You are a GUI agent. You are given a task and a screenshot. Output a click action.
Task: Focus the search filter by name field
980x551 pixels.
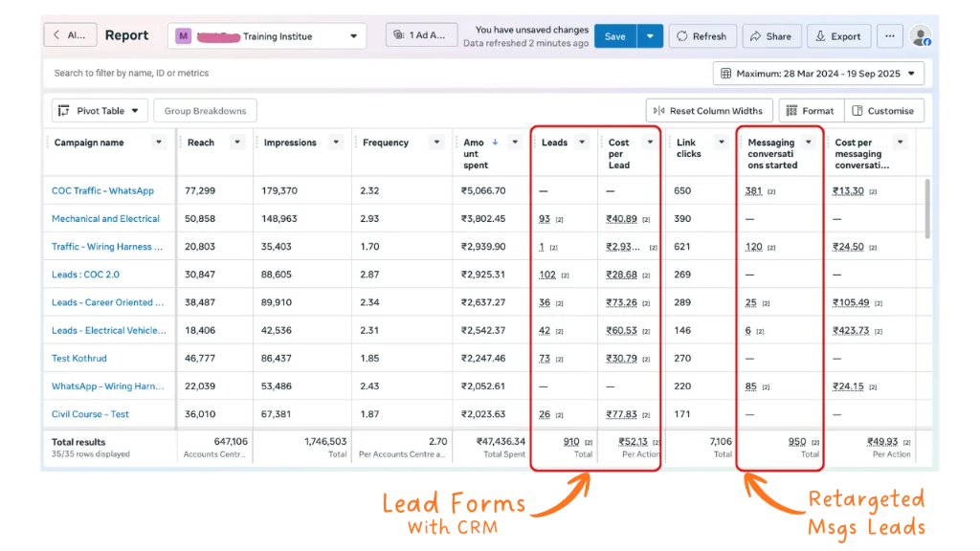tap(375, 73)
